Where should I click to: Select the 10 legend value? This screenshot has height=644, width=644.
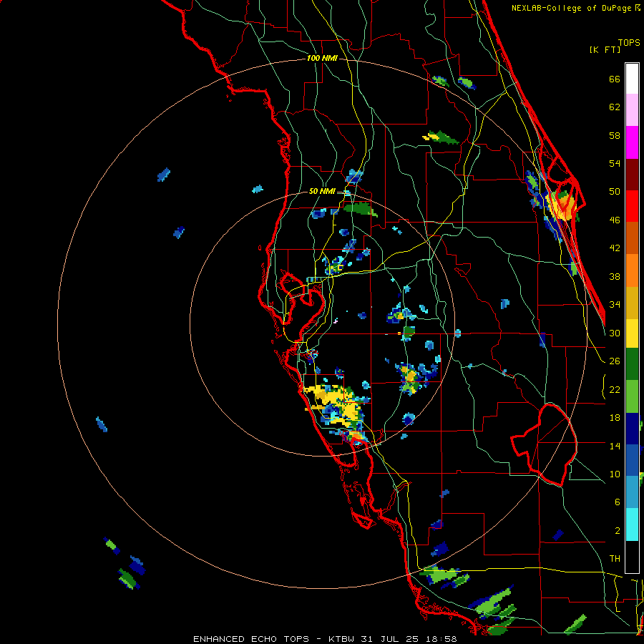coord(615,474)
